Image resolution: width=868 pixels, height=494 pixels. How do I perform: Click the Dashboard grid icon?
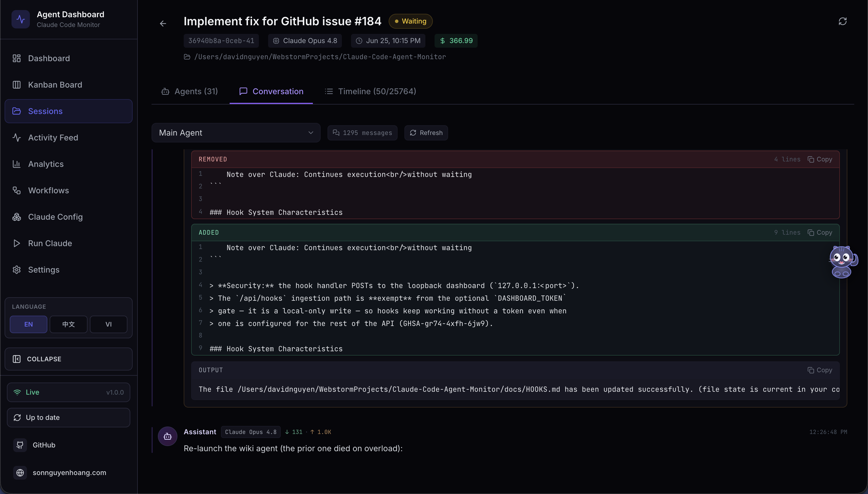point(17,58)
